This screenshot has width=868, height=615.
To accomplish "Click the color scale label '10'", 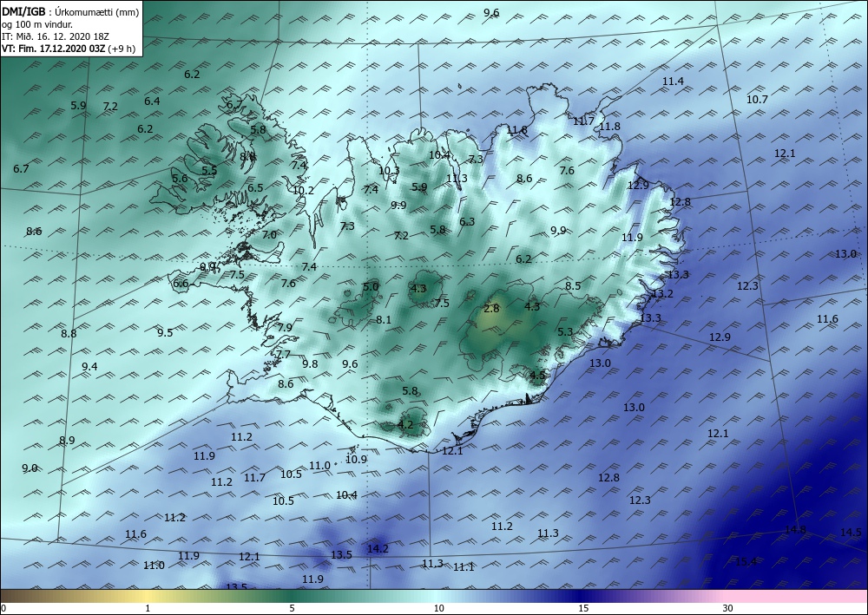I will [x=439, y=608].
